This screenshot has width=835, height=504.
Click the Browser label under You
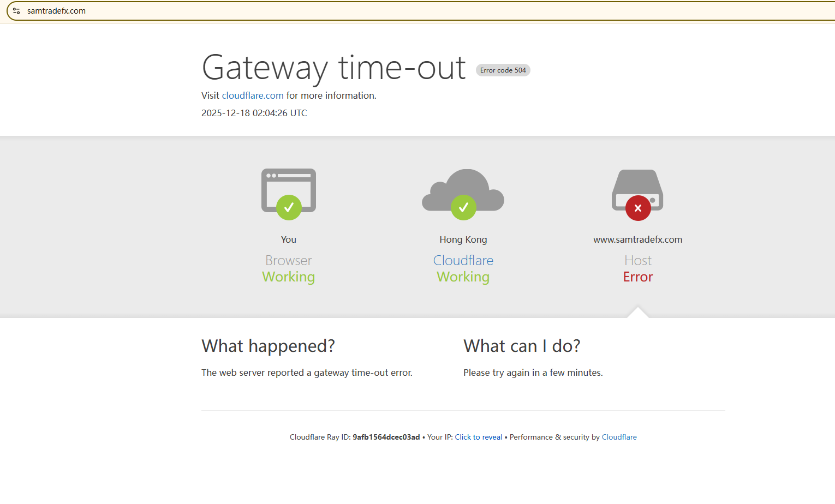[x=289, y=260]
